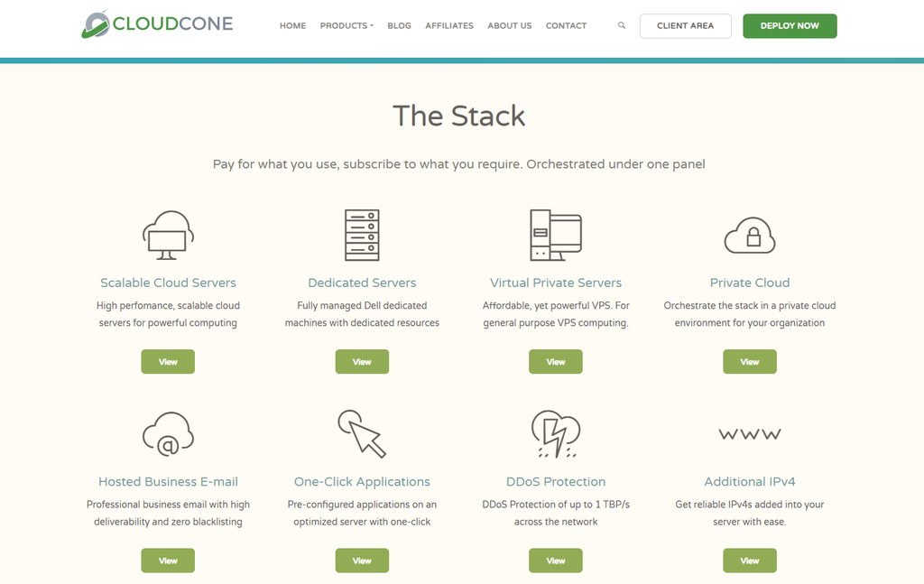Click the Dedicated Servers rack icon
The width and height of the screenshot is (924, 584).
click(362, 235)
